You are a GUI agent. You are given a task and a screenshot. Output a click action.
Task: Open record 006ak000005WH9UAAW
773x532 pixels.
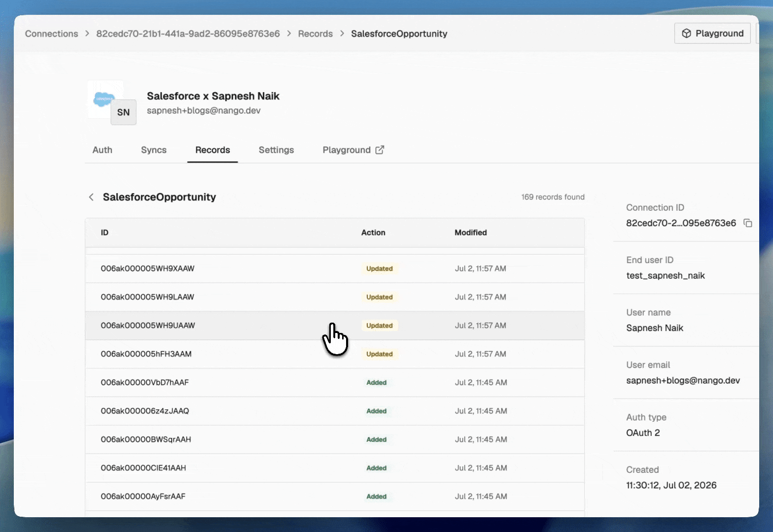pyautogui.click(x=335, y=326)
